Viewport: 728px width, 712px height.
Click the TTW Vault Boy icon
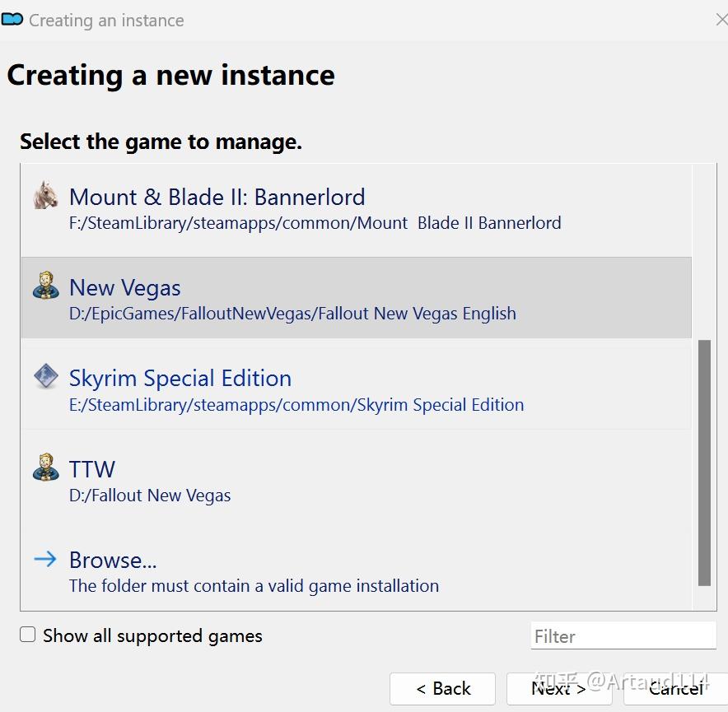(45, 468)
